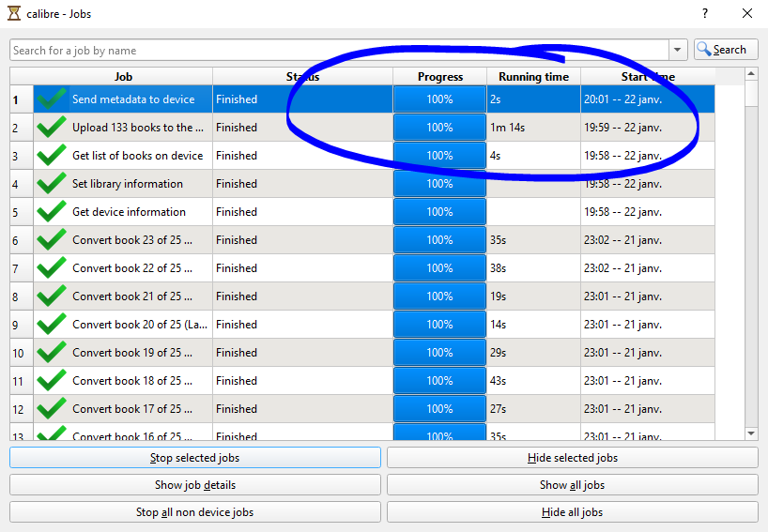
Task: Sort by the Running time column header
Action: (533, 76)
